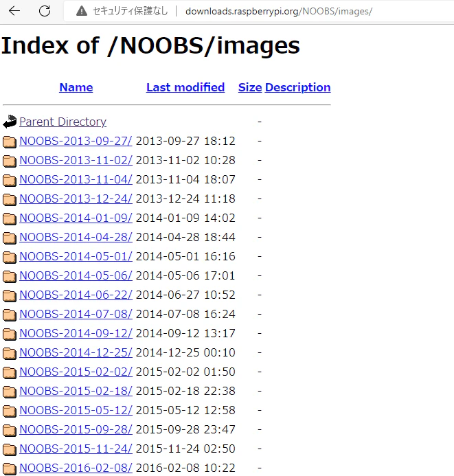Screen dimensions: 454x476
Task: Click the Index of /NOOBS/images heading
Action: click(150, 46)
